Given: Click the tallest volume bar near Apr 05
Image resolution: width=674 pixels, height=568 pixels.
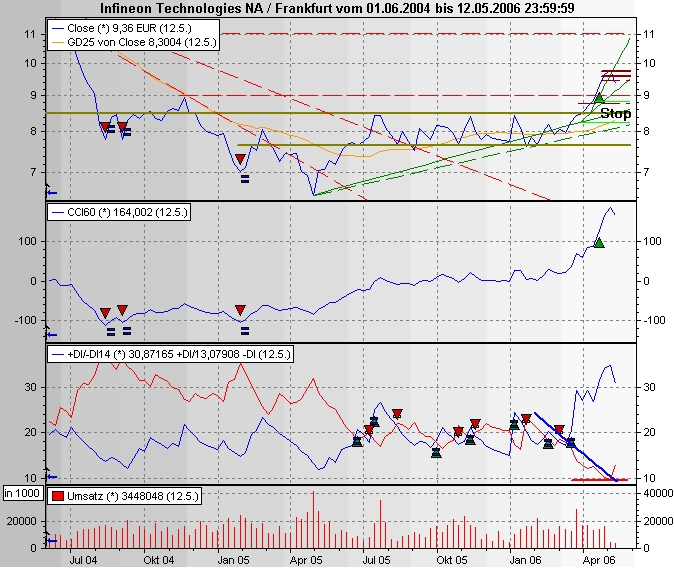Looking at the screenshot, I should [x=313, y=519].
